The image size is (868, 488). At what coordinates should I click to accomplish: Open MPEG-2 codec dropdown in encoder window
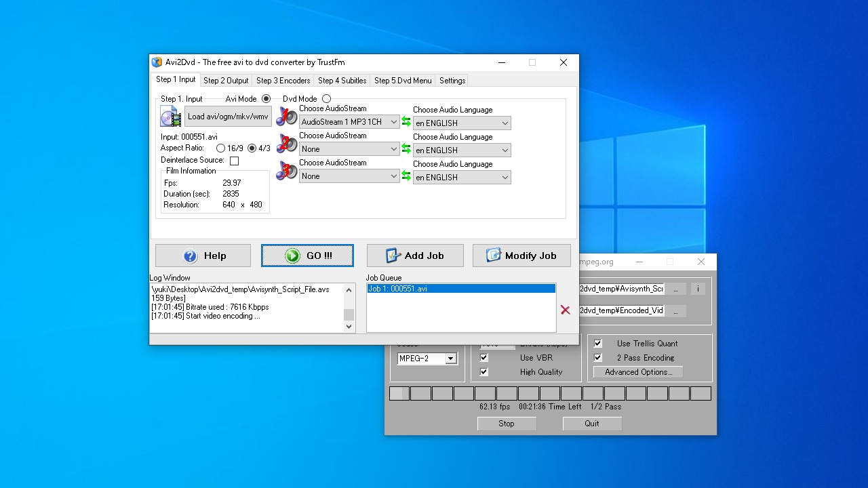pyautogui.click(x=427, y=359)
